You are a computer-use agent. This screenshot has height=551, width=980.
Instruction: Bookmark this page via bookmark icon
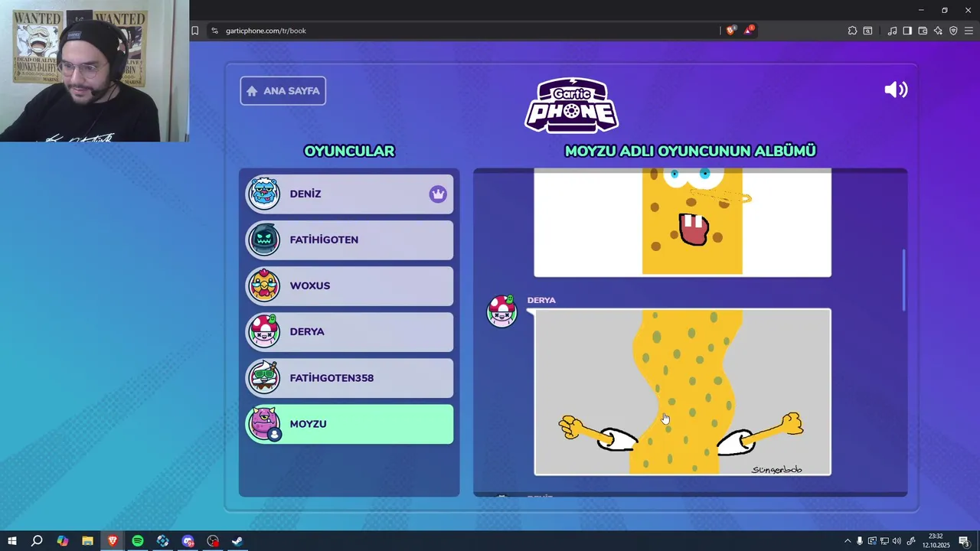click(x=194, y=31)
